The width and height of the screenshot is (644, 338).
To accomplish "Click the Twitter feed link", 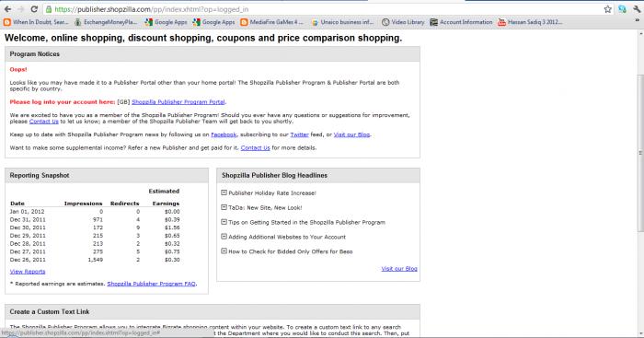I will 299,134.
